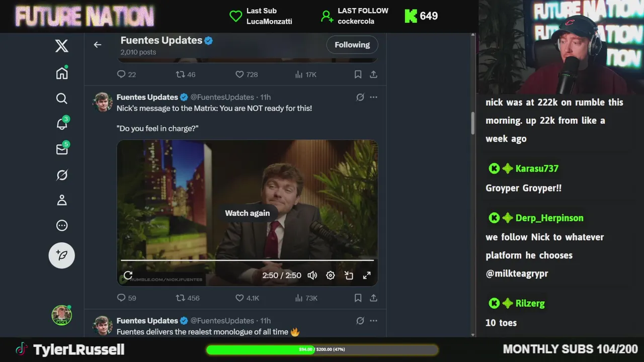Click the Last Sub heart icon
This screenshot has width=644, height=362.
point(235,16)
